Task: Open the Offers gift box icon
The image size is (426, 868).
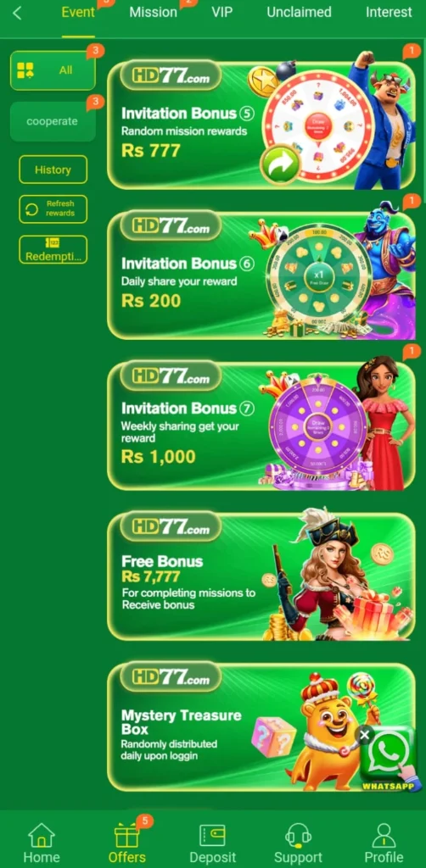Action: pyautogui.click(x=126, y=835)
